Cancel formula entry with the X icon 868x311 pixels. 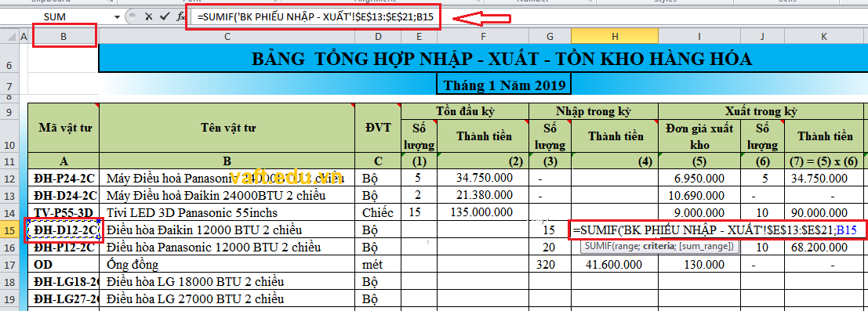pyautogui.click(x=148, y=16)
